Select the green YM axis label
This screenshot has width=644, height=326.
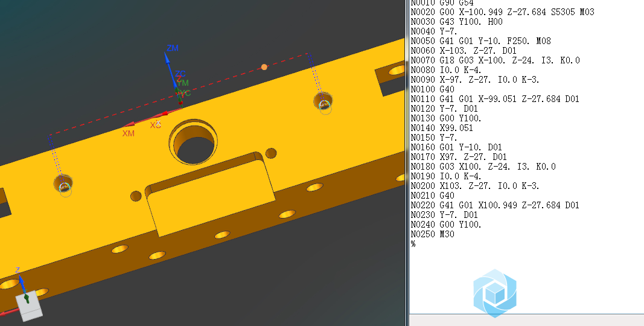pos(183,83)
